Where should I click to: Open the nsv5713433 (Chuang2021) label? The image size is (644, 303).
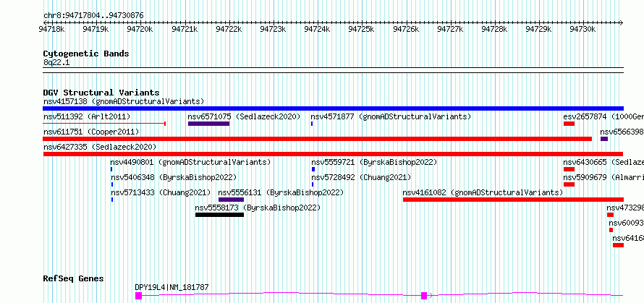click(161, 192)
